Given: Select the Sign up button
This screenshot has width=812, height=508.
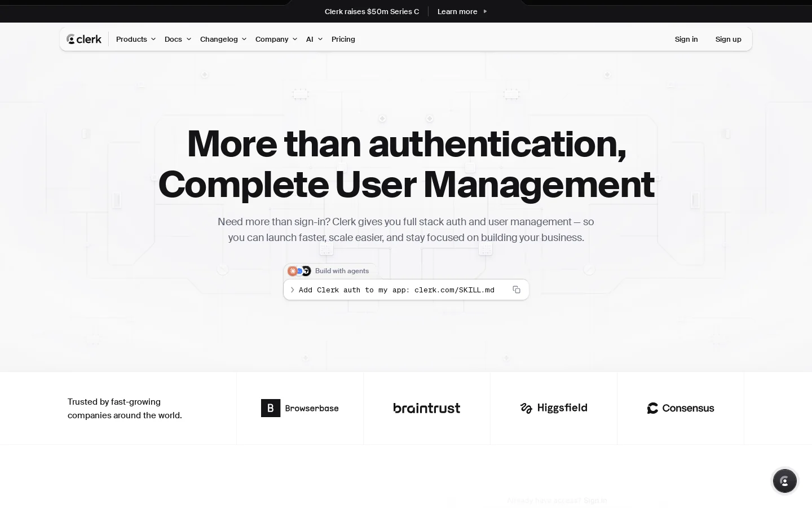Looking at the screenshot, I should 729,39.
